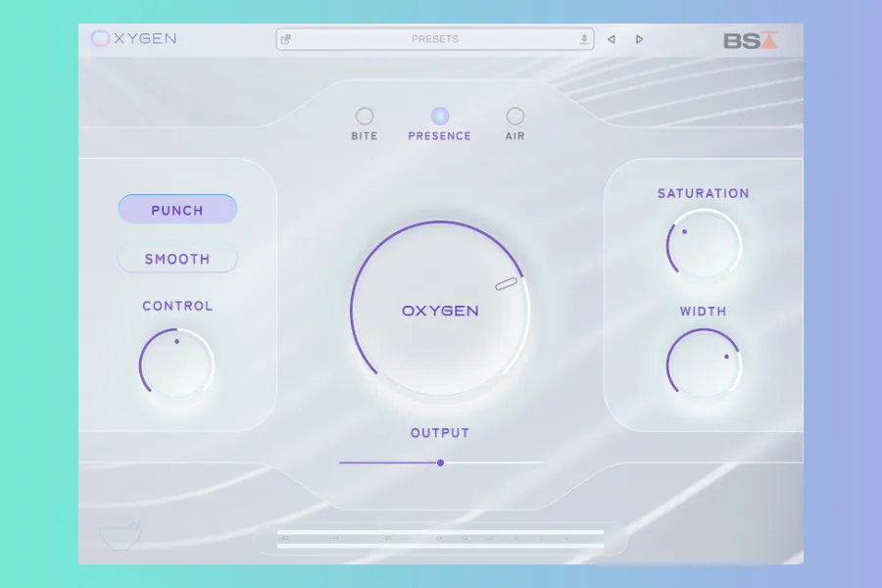Click the save preset download icon
The height and width of the screenshot is (588, 882).
pos(585,39)
